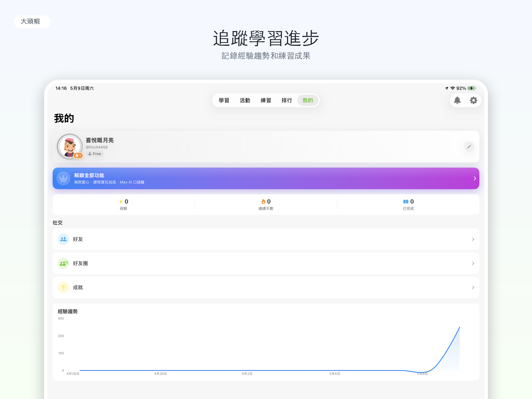Open the 好友圈 row

click(x=266, y=263)
